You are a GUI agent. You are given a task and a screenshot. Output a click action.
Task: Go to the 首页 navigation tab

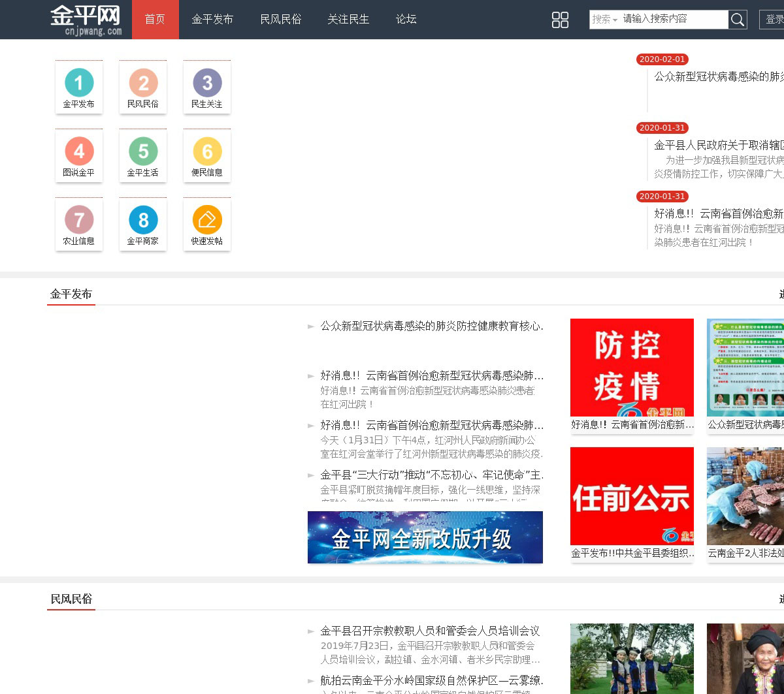pos(155,20)
